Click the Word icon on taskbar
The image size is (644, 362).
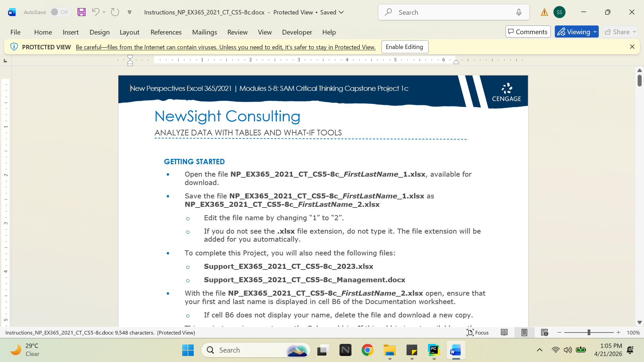pyautogui.click(x=456, y=350)
